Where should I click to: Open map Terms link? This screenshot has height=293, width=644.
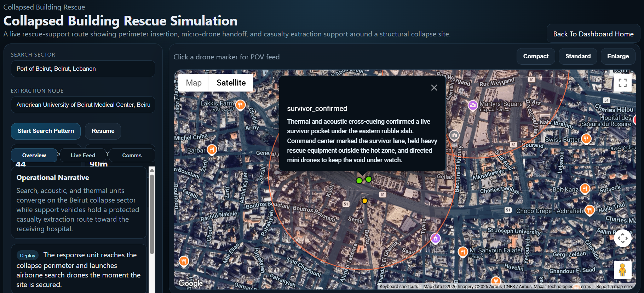(x=585, y=287)
